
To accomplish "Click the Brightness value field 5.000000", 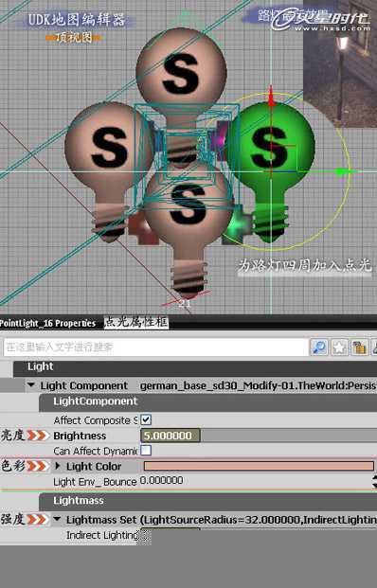I will tap(171, 436).
